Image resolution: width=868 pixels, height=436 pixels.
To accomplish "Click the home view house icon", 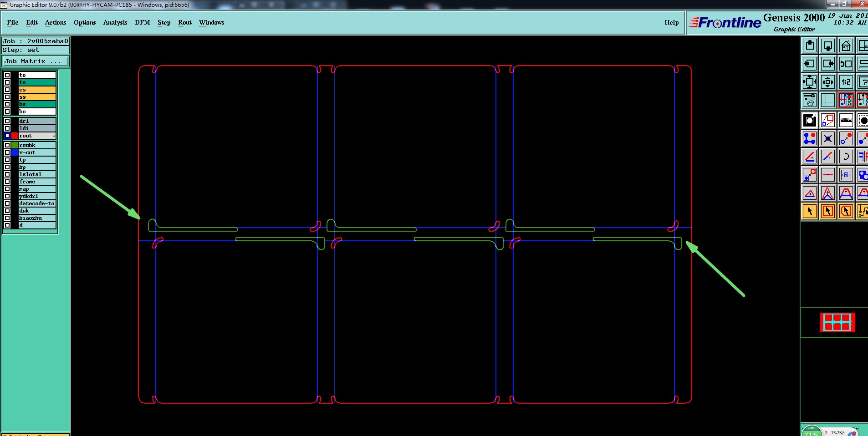I will 846,46.
